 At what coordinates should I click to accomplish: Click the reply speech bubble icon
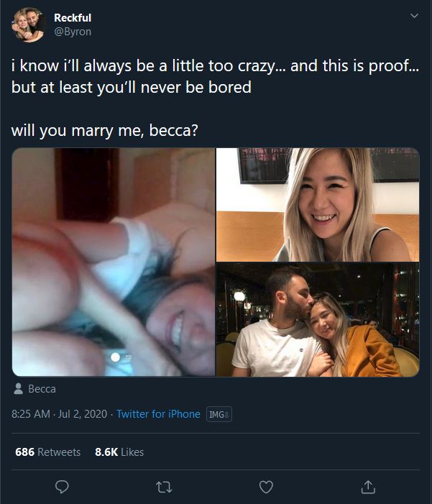pos(62,487)
